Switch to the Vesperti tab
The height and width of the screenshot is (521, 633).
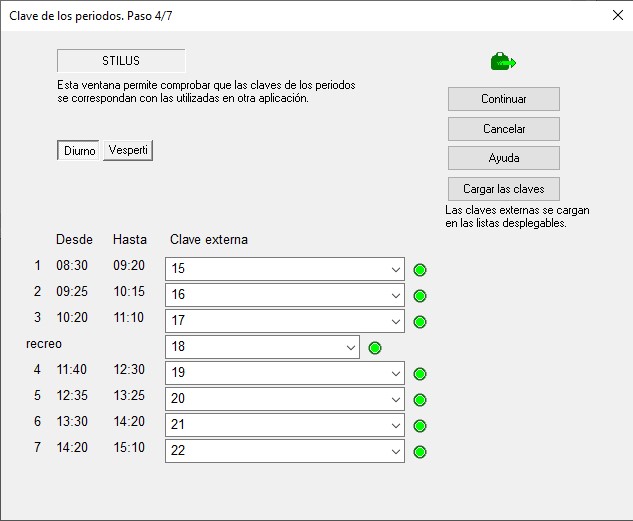pyautogui.click(x=128, y=150)
